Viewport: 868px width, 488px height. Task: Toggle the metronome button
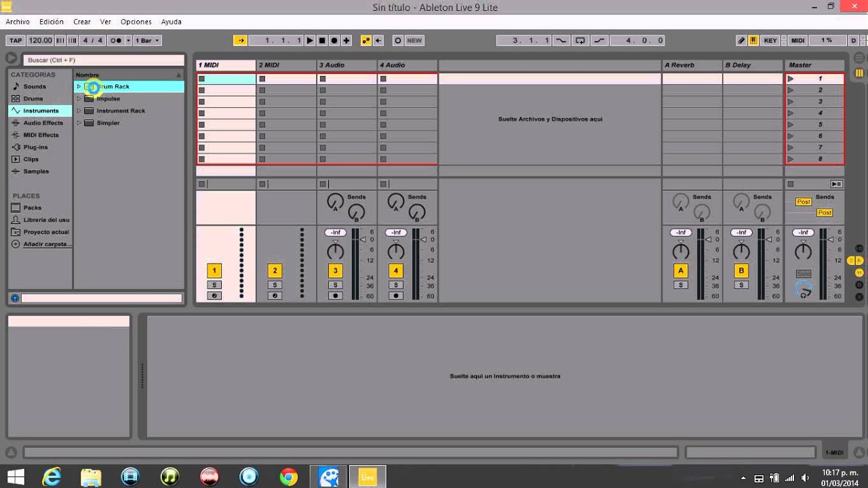coord(116,41)
